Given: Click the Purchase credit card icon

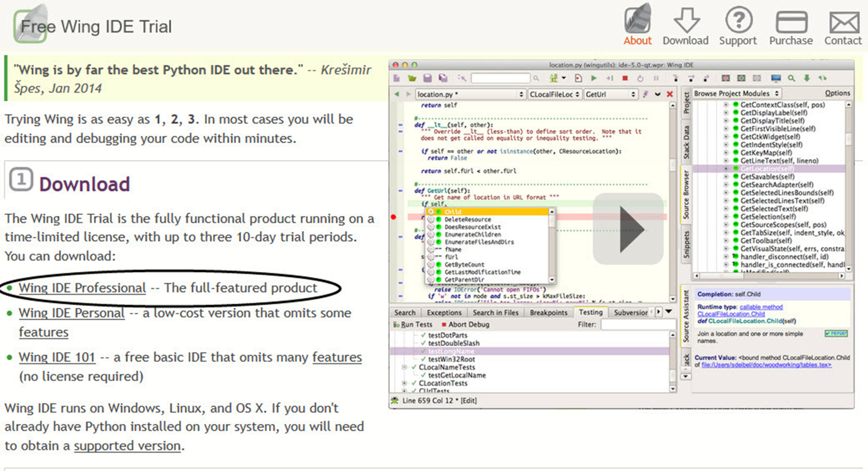Looking at the screenshot, I should tap(791, 22).
